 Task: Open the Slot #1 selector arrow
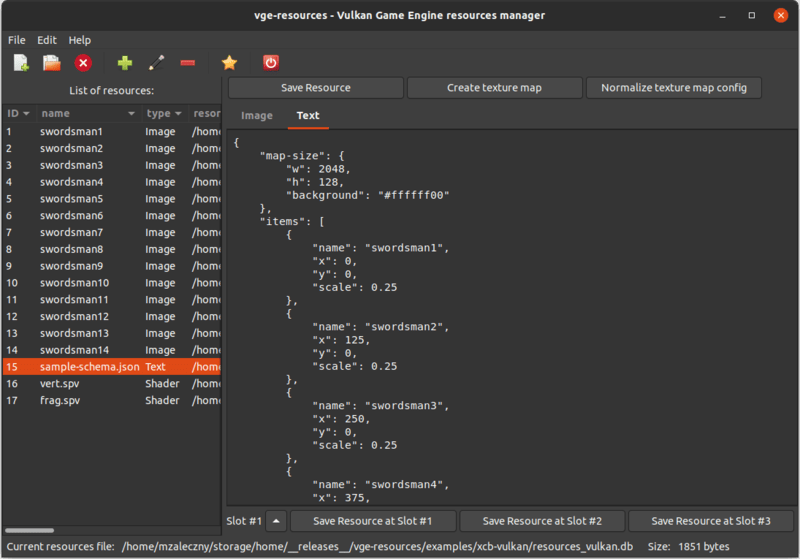(276, 521)
